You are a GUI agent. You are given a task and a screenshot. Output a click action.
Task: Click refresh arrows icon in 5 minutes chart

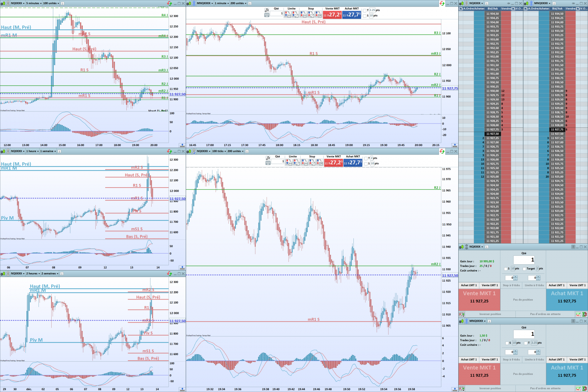coord(169,3)
